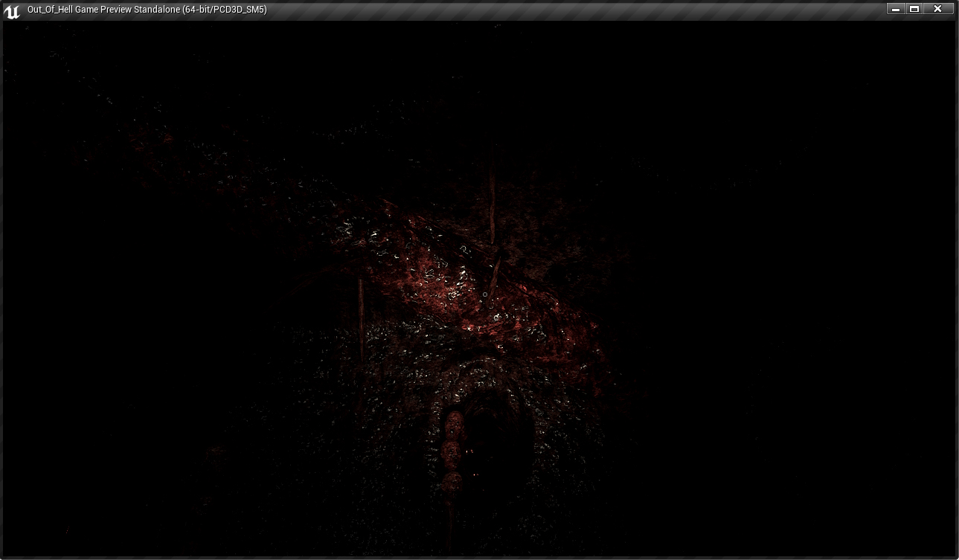This screenshot has width=959, height=560.
Task: Click inside the dark archway opening
Action: point(498,439)
